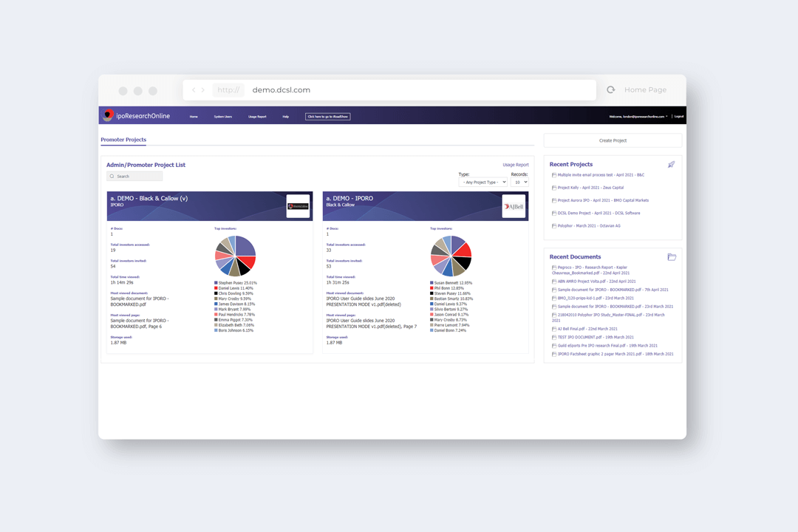798x532 pixels.
Task: Click the Recent Projects rocket icon
Action: tap(671, 165)
